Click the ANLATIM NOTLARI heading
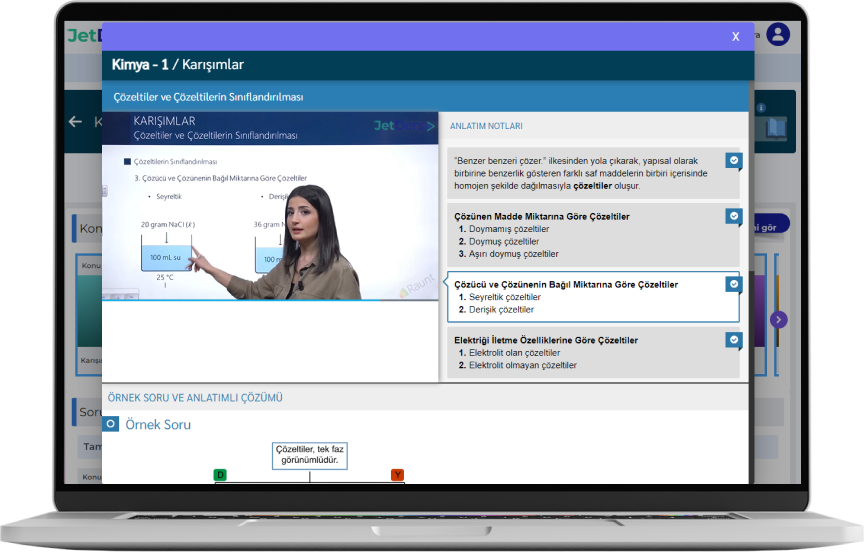Viewport: 864px width, 552px height. tap(486, 126)
